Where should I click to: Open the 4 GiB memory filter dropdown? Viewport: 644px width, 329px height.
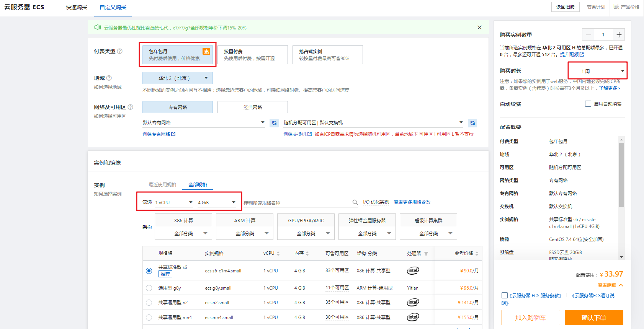(x=217, y=202)
